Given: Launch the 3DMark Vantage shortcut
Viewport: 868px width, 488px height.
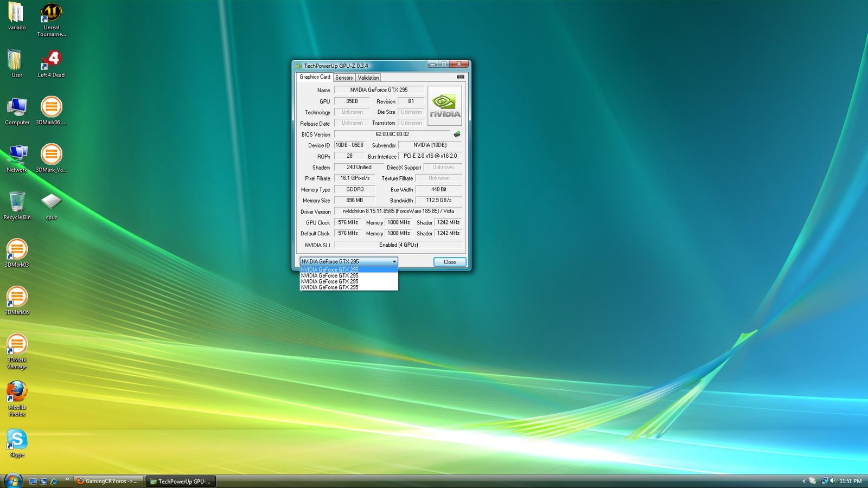Looking at the screenshot, I should point(17,351).
